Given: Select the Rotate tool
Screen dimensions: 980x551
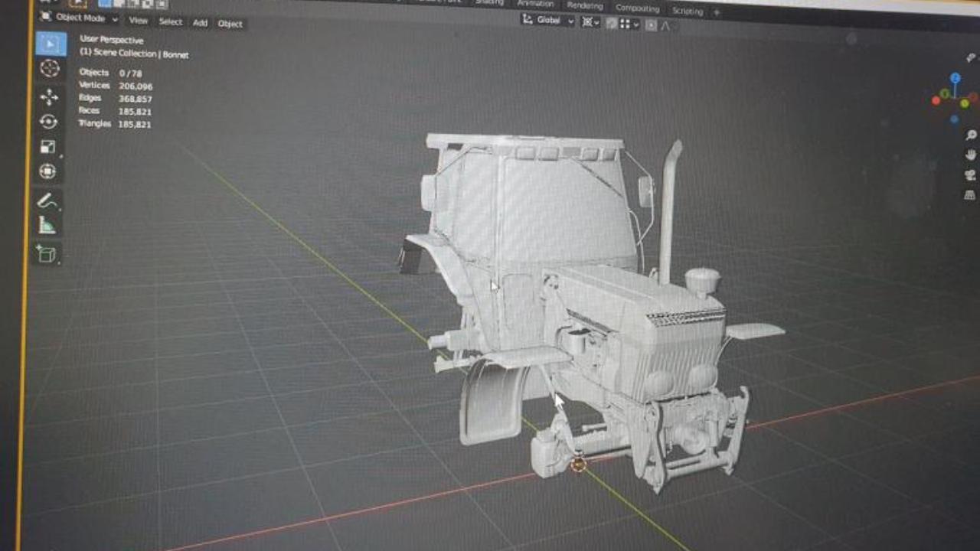Looking at the screenshot, I should pyautogui.click(x=48, y=122).
